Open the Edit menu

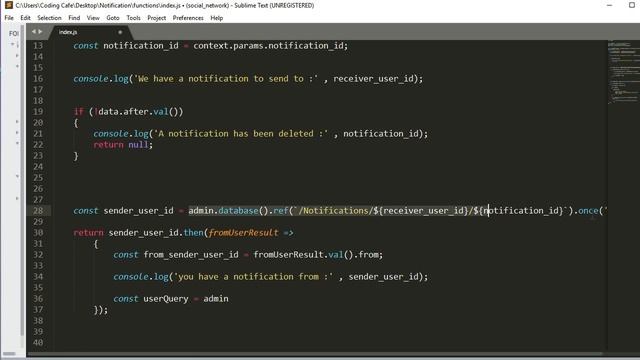point(25,18)
